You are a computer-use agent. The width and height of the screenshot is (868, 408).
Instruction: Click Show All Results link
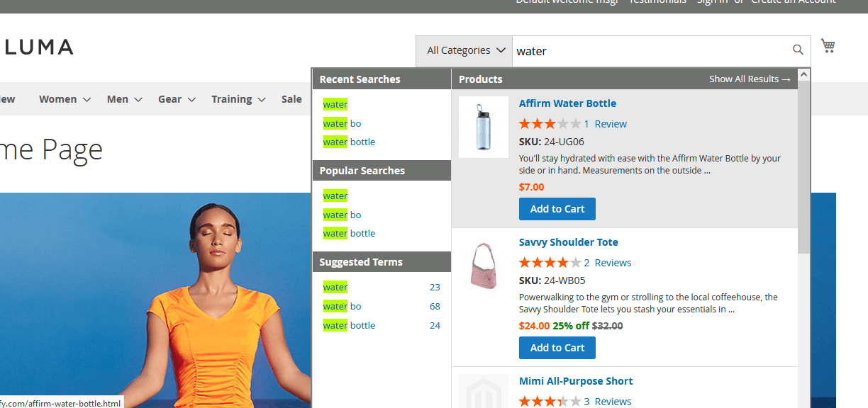point(749,79)
